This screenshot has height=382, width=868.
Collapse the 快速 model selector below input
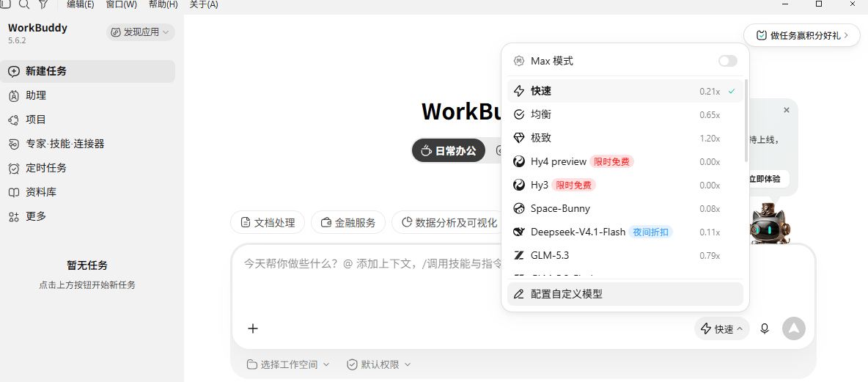(x=722, y=329)
